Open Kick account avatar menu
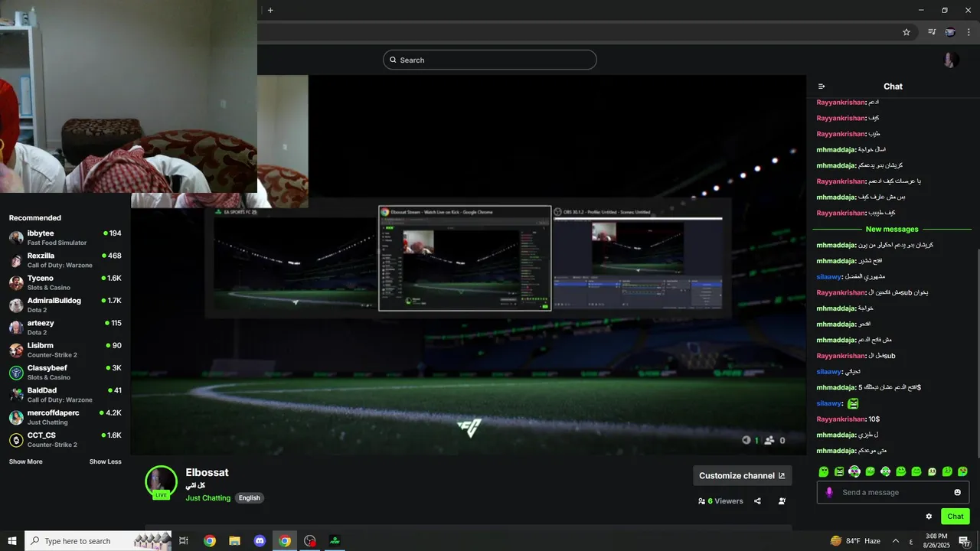The image size is (980, 551). click(951, 60)
